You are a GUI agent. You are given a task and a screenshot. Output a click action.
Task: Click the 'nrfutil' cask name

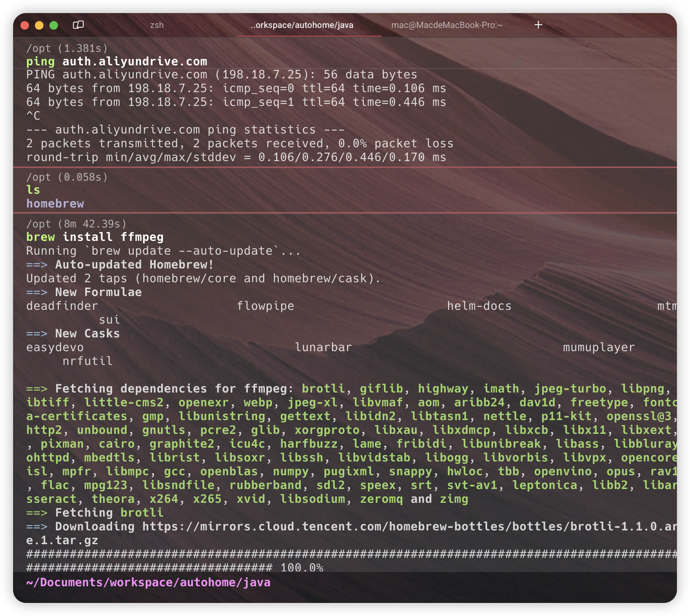pyautogui.click(x=87, y=361)
